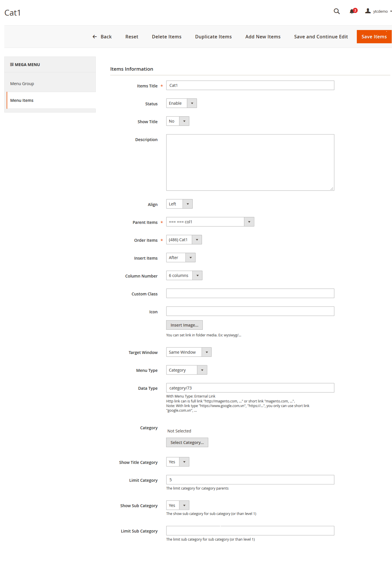Click the Back arrow button

102,37
